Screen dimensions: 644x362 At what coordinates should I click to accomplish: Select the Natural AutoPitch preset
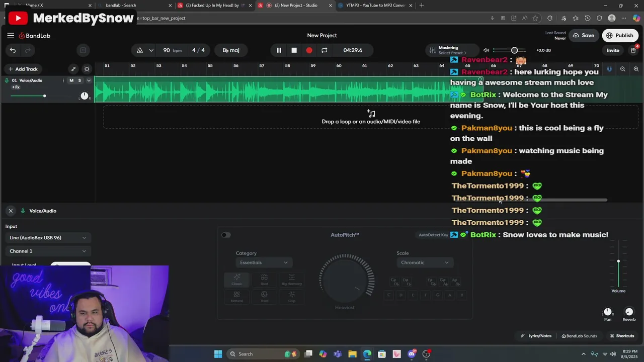coord(236,297)
